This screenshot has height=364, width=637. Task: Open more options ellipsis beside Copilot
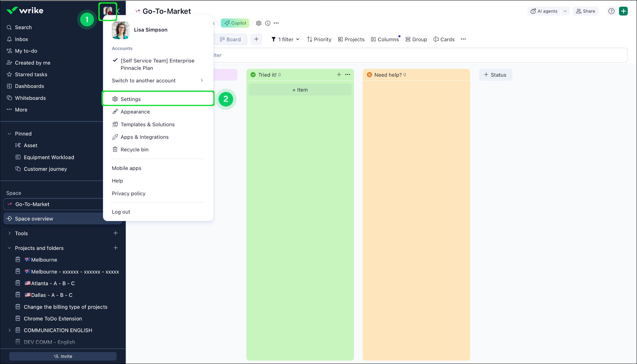tap(276, 23)
